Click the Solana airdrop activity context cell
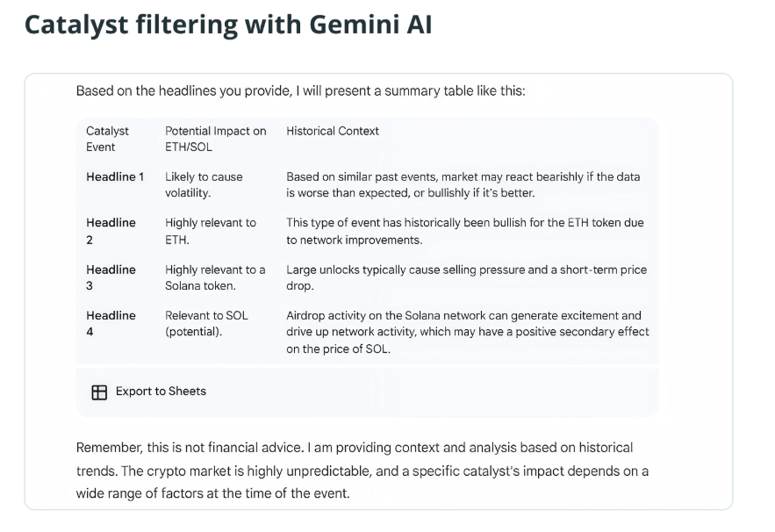 pyautogui.click(x=467, y=332)
